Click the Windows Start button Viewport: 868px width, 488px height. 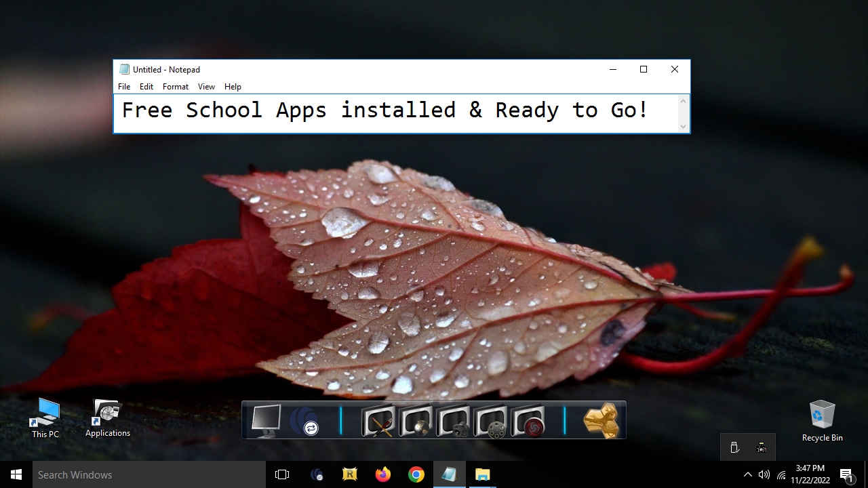[x=16, y=474]
